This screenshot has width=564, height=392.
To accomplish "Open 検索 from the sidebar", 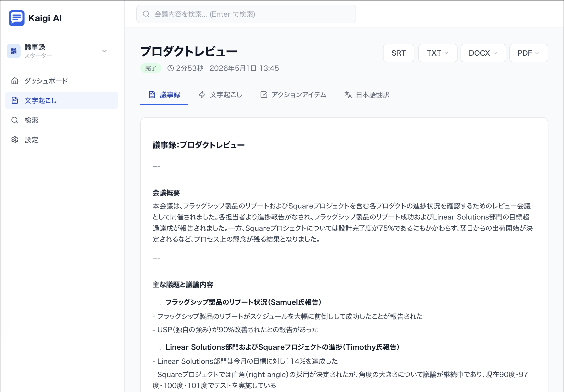I will pyautogui.click(x=61, y=120).
